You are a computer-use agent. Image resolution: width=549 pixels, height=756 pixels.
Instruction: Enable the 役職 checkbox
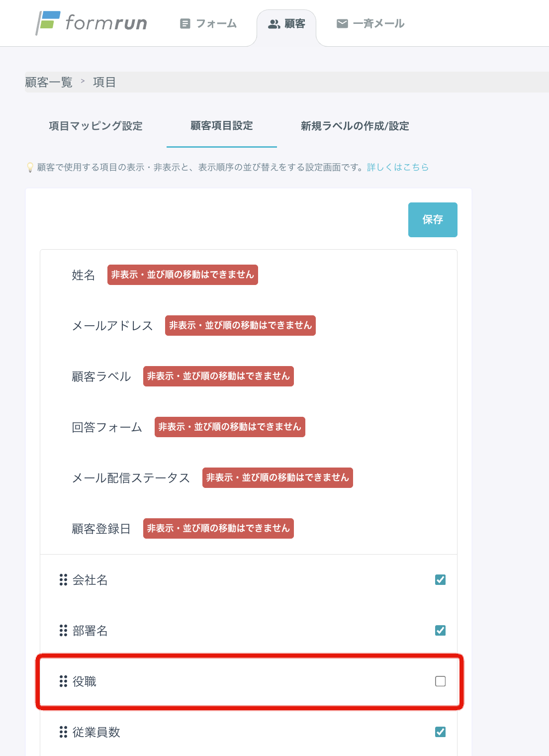pyautogui.click(x=440, y=681)
